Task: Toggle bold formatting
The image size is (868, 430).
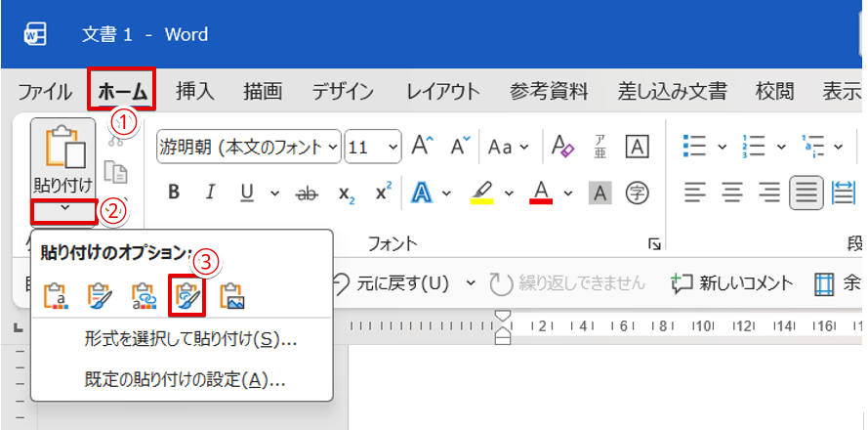Action: [x=174, y=193]
